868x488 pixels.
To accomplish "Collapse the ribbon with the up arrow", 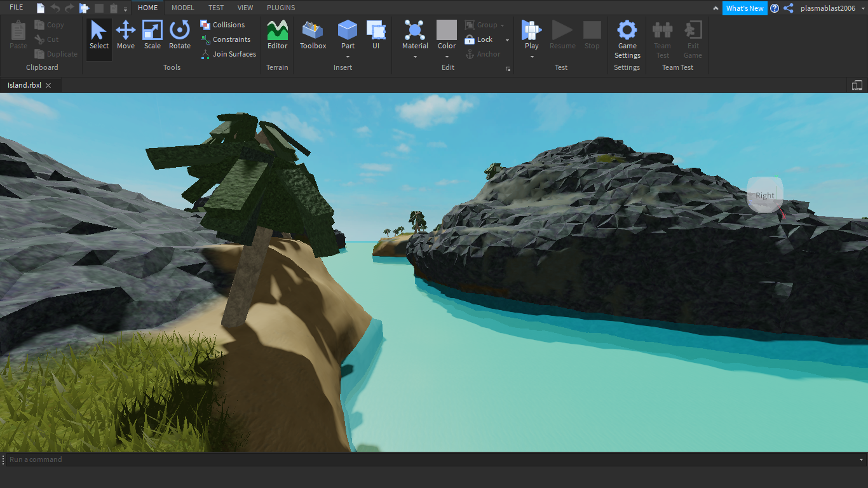I will click(x=715, y=8).
